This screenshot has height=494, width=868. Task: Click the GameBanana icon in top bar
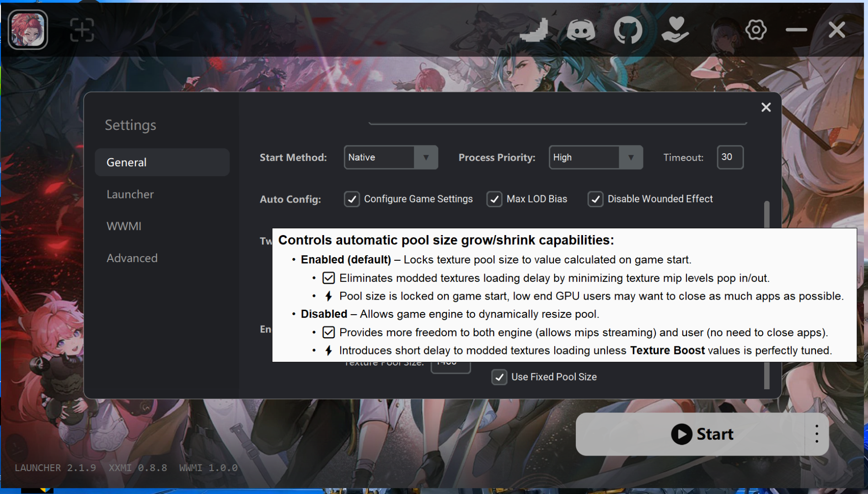[535, 30]
